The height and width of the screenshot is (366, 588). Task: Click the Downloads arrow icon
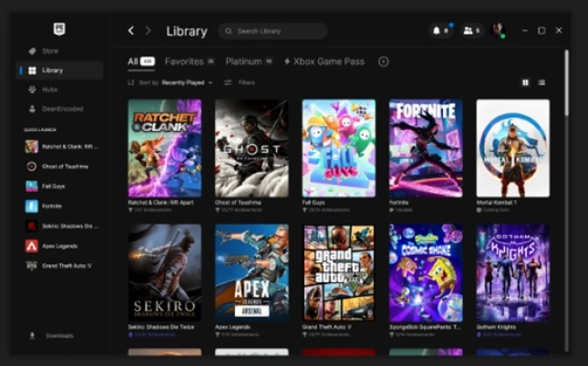click(32, 336)
